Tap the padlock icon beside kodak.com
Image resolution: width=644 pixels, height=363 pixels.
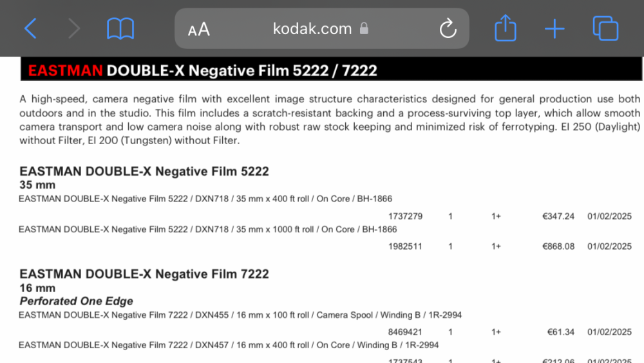point(364,28)
